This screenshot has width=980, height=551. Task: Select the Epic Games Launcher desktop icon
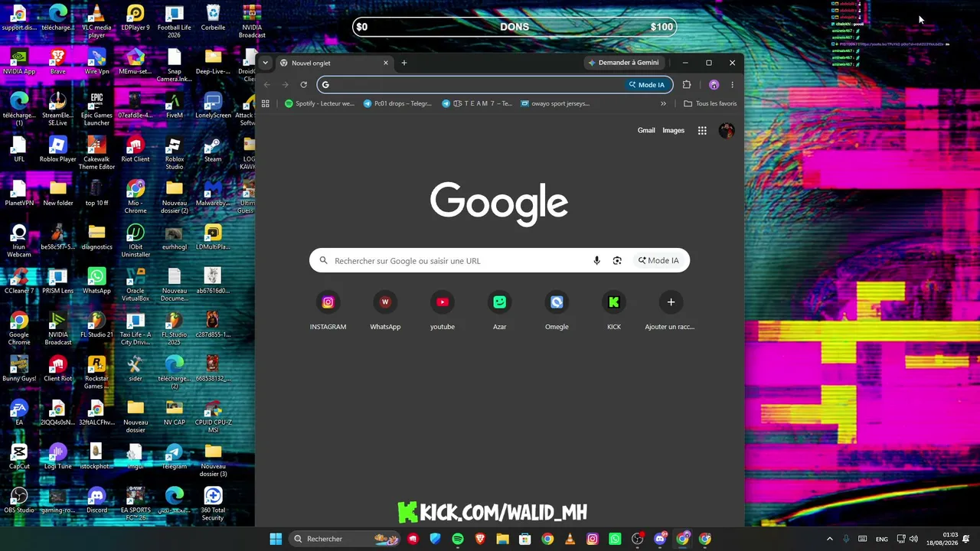(x=96, y=109)
